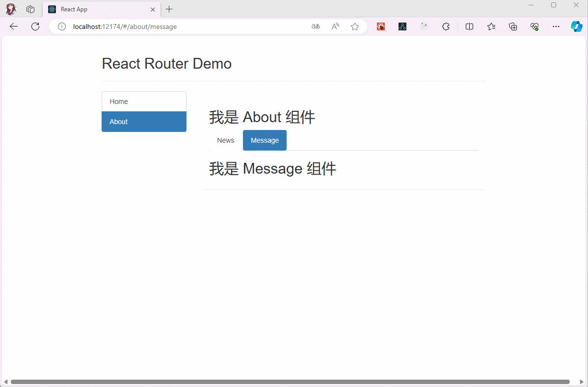Toggle split screen view
Viewport: 588px width, 387px height.
coord(469,26)
